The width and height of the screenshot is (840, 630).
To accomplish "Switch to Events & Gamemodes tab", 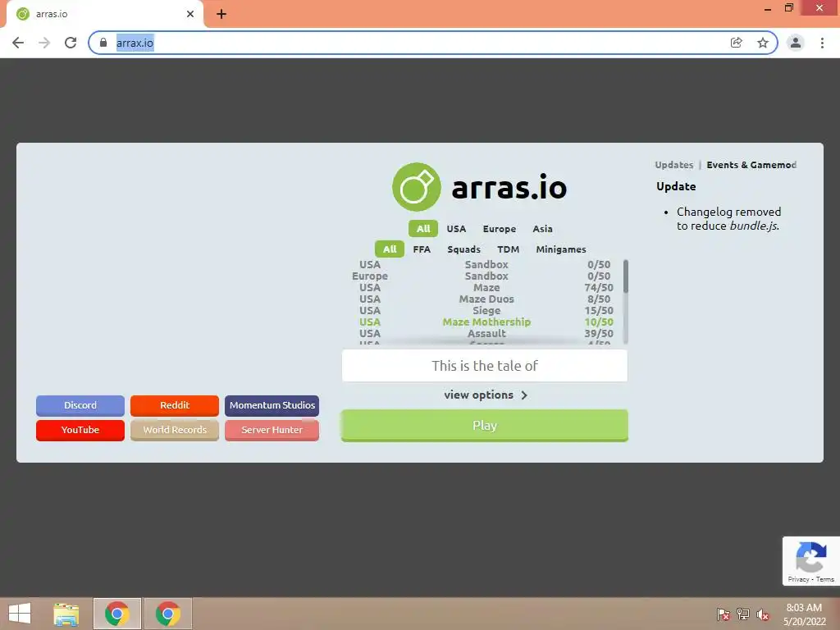I will (751, 165).
